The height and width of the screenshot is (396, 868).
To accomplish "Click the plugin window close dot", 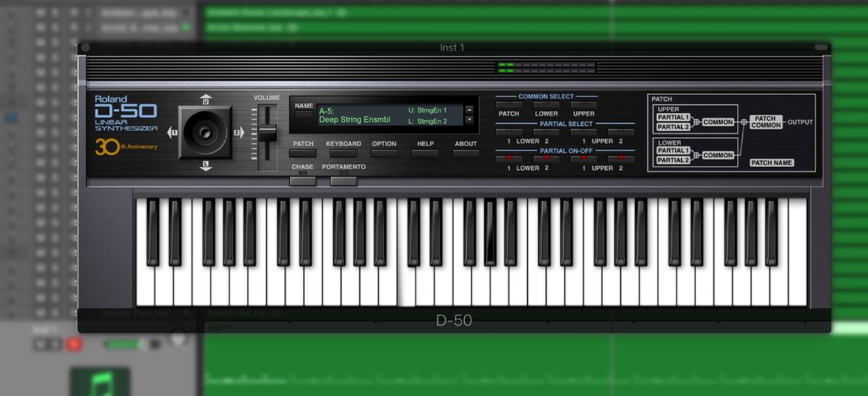I will click(85, 47).
